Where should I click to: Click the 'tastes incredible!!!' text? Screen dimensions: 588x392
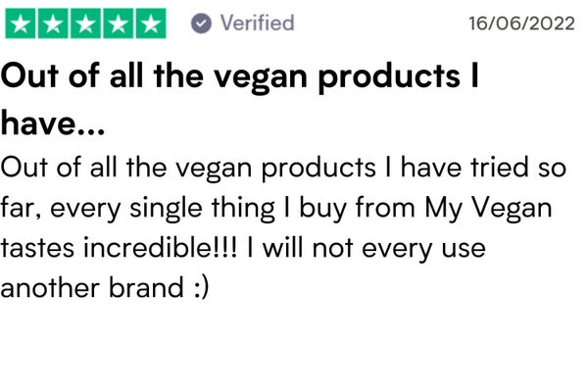(119, 248)
